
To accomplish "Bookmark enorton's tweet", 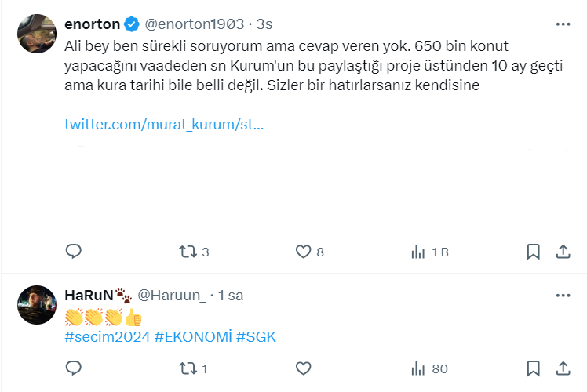I will click(x=533, y=252).
